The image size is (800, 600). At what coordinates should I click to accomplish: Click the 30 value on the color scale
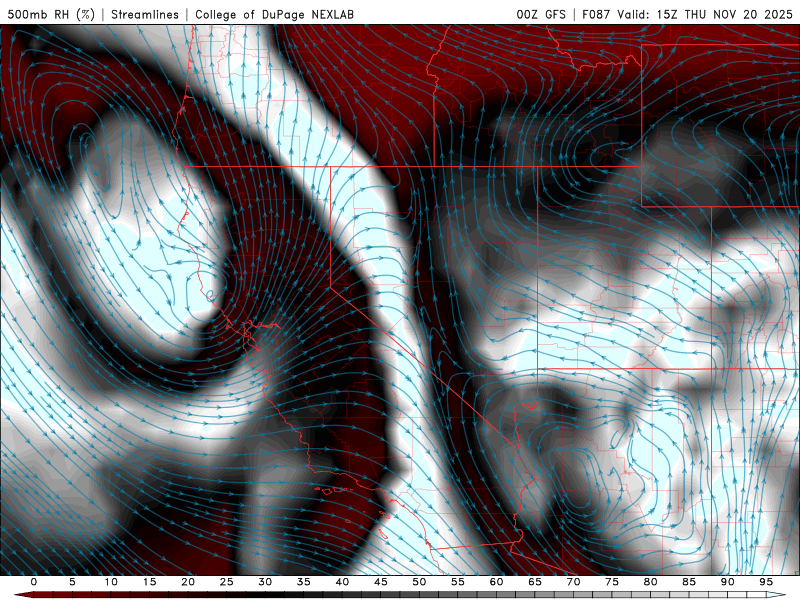point(265,582)
